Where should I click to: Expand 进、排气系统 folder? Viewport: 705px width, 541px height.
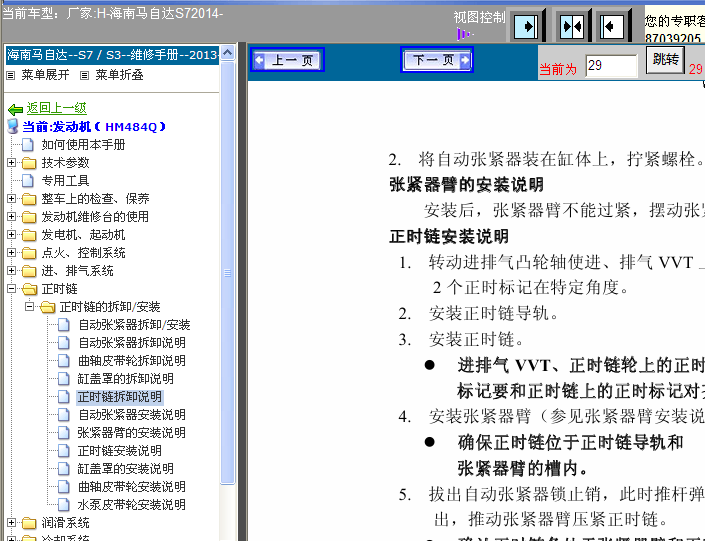click(12, 270)
